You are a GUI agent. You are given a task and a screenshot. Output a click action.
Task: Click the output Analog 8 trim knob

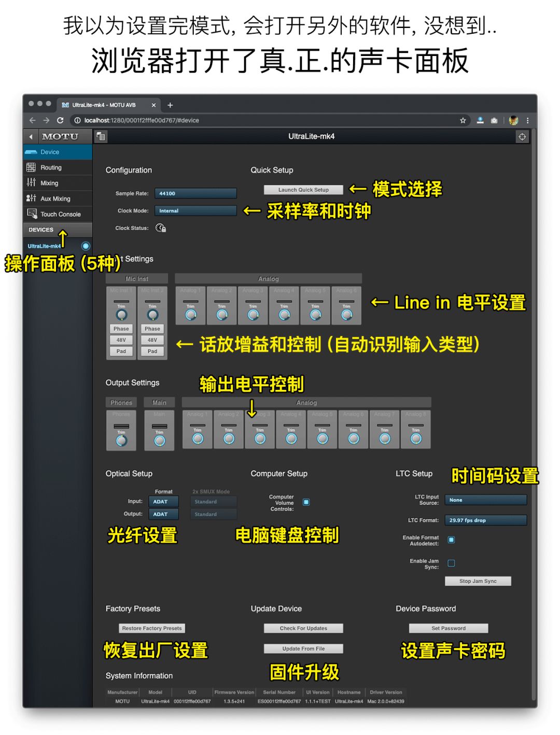tap(416, 439)
